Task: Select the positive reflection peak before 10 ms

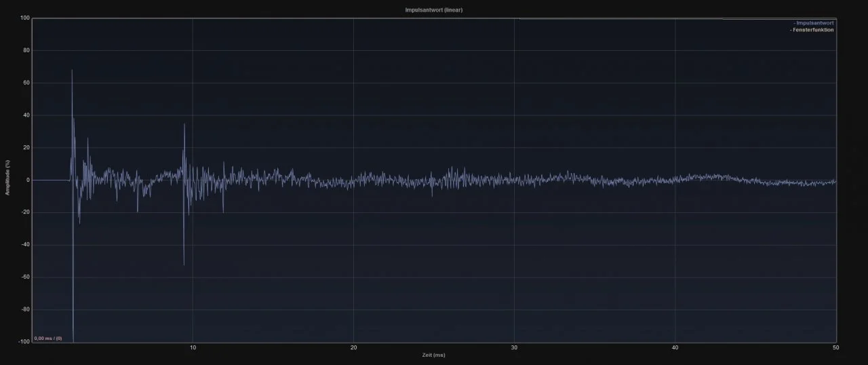Action: click(x=184, y=125)
